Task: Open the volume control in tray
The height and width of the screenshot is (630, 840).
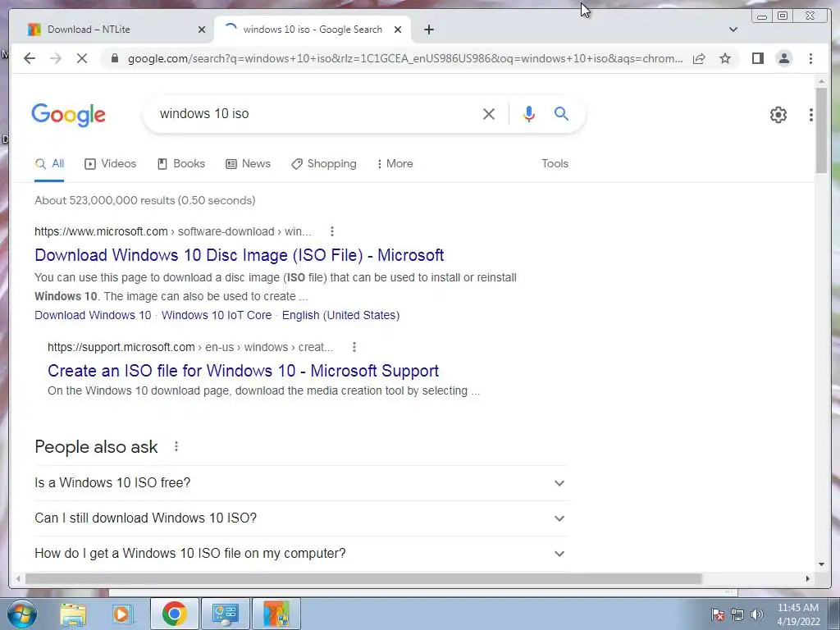Action: (756, 614)
